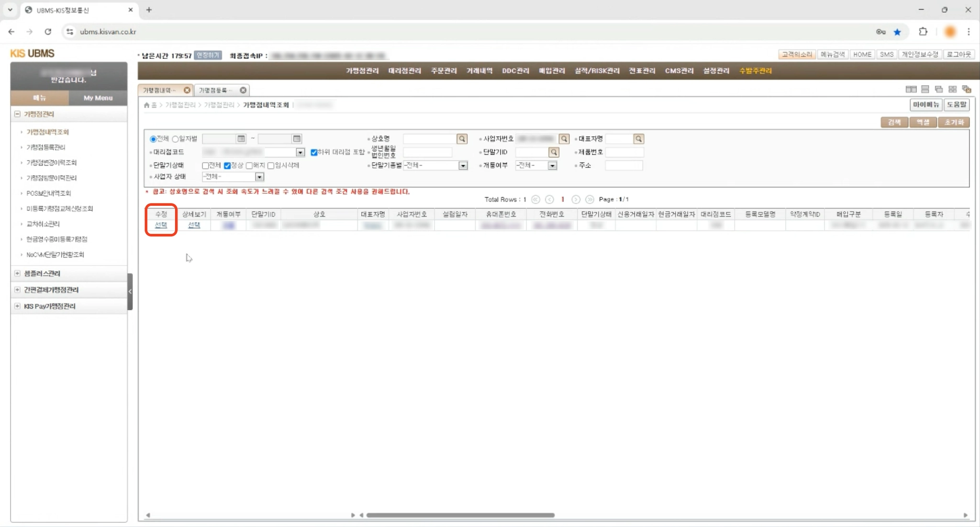
Task: Uncheck 하위 대리점 포함 checkbox
Action: [x=314, y=152]
